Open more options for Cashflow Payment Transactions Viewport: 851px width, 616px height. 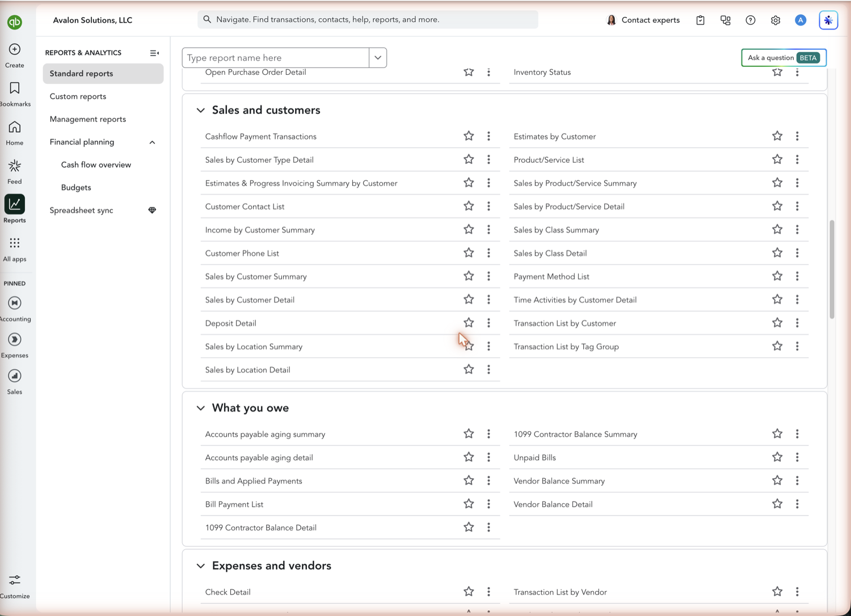point(488,136)
